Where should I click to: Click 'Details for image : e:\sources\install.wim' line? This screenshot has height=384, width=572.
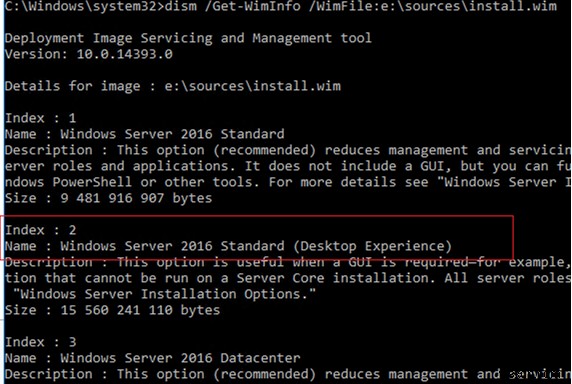pyautogui.click(x=173, y=86)
